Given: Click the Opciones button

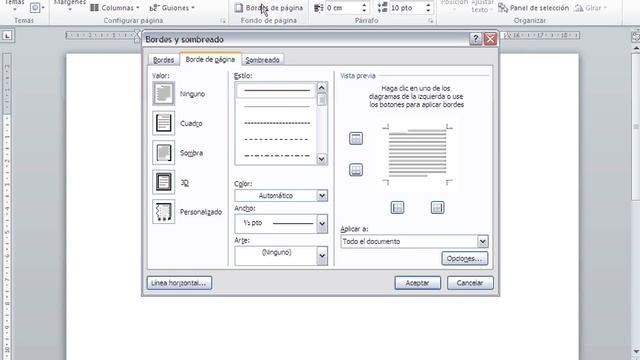Looking at the screenshot, I should tap(464, 258).
